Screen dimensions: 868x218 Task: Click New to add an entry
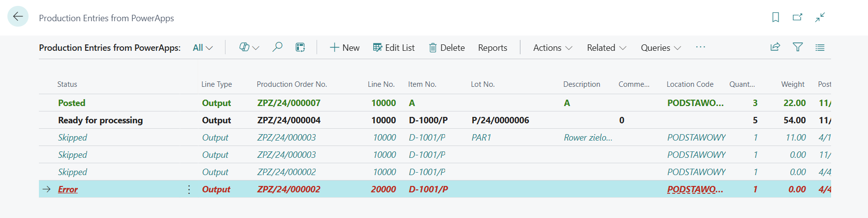tap(345, 48)
